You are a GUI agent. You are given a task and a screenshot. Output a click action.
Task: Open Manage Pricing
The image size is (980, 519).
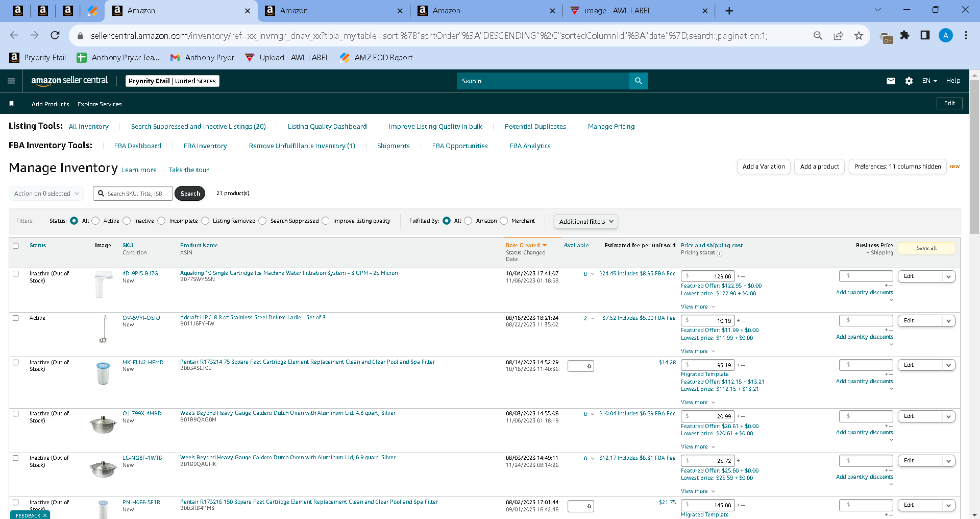tap(611, 127)
